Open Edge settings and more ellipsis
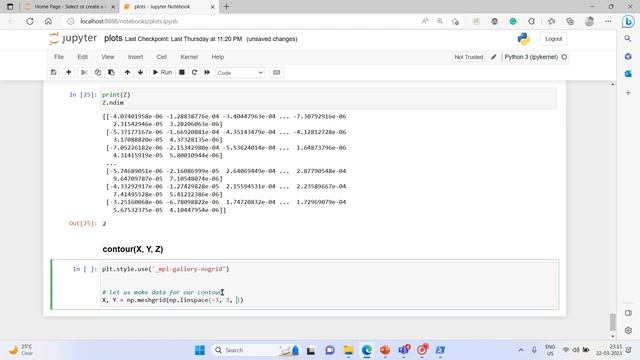 (608, 21)
